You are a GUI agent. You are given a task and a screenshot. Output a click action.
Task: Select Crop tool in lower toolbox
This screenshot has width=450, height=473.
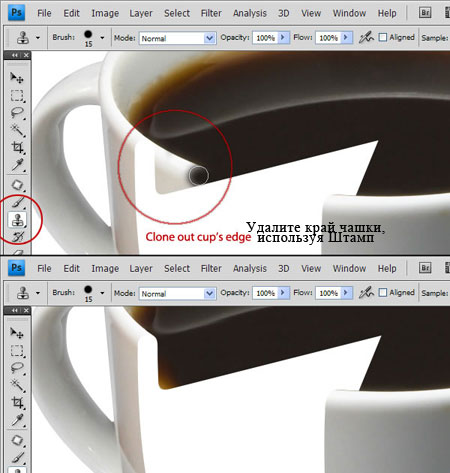(x=17, y=402)
